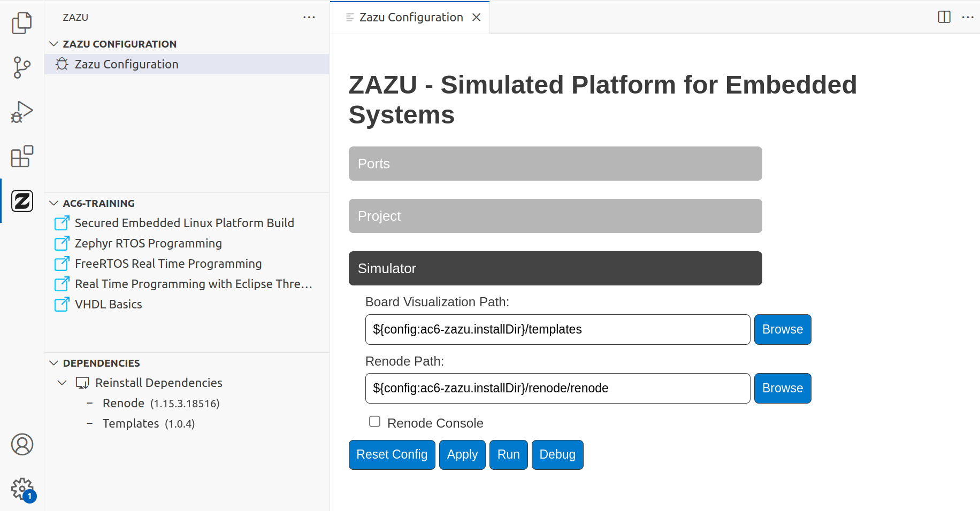Collapse the ZAZU CONFIGURATION section
The height and width of the screenshot is (511, 980).
pyautogui.click(x=53, y=44)
